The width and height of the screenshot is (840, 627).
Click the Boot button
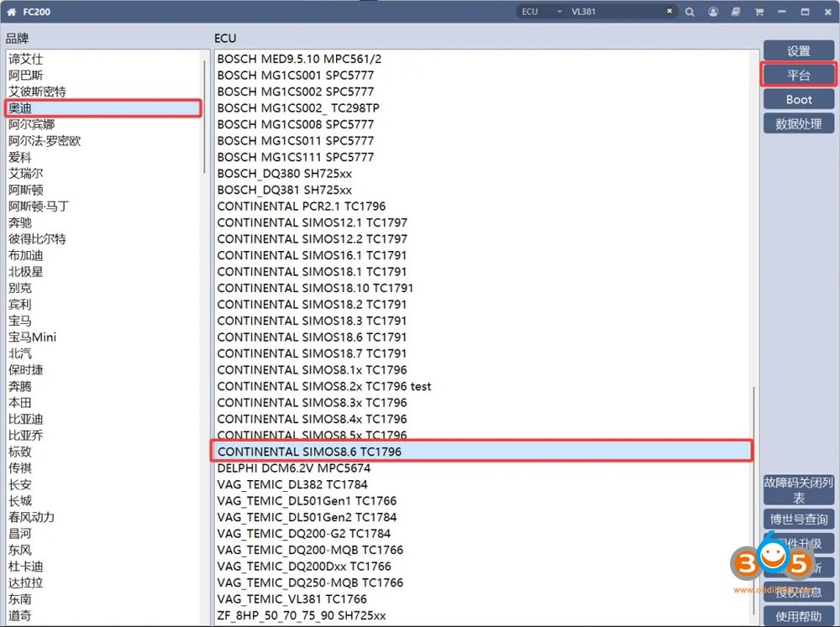click(798, 100)
